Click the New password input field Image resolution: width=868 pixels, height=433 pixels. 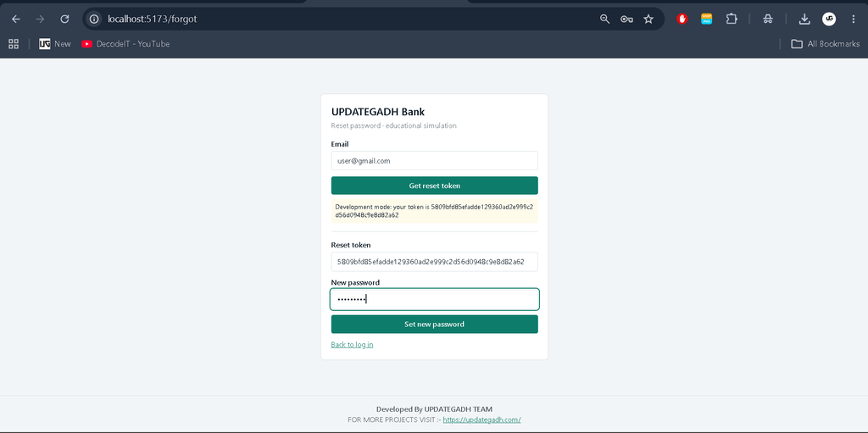coord(435,299)
